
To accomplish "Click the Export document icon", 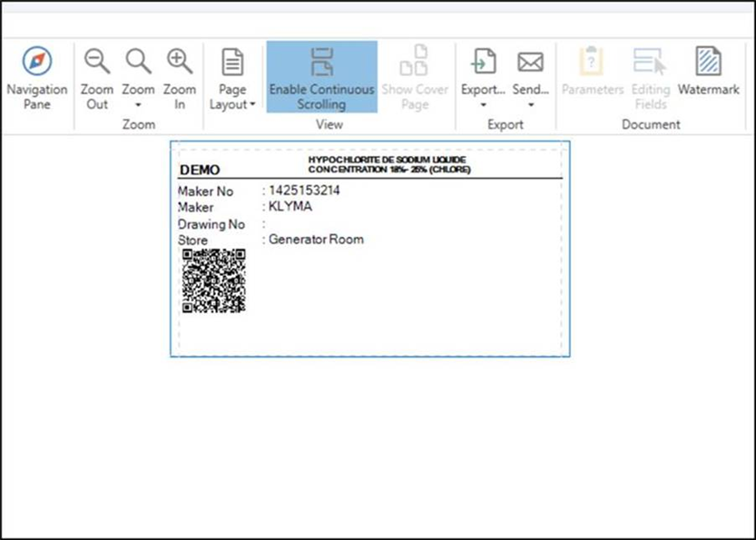I will [482, 61].
